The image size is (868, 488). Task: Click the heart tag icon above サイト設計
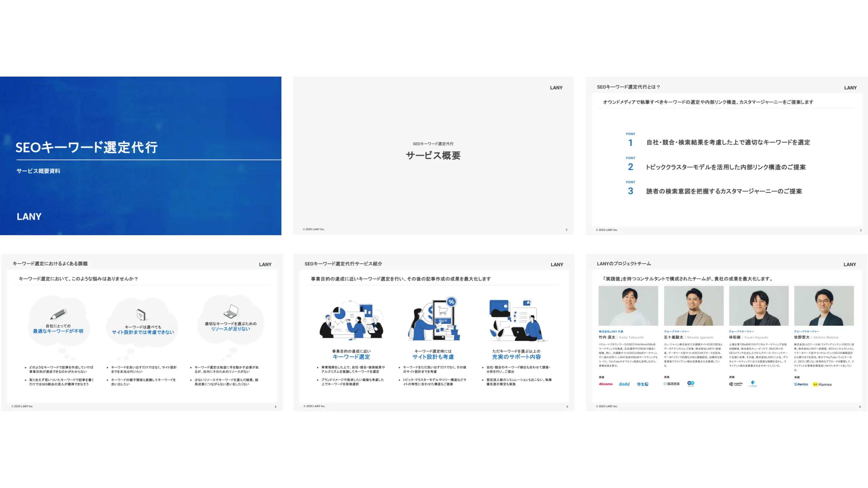141,315
